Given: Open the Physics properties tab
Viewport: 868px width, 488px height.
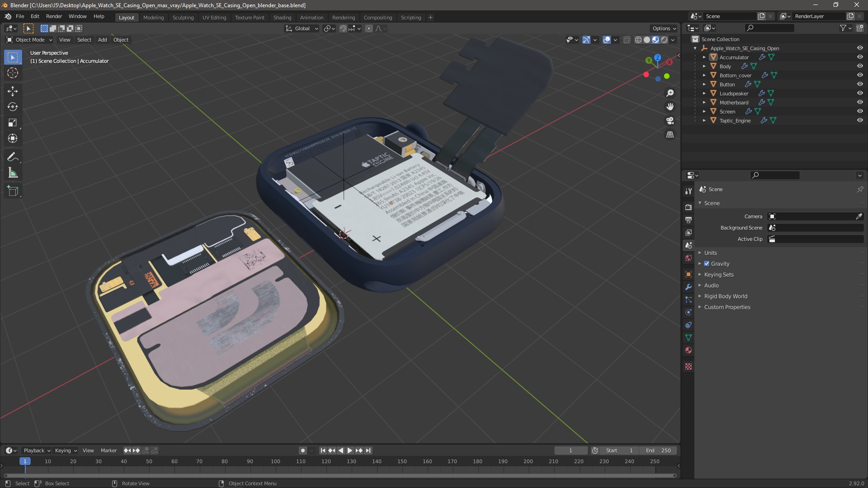Looking at the screenshot, I should click(x=689, y=312).
